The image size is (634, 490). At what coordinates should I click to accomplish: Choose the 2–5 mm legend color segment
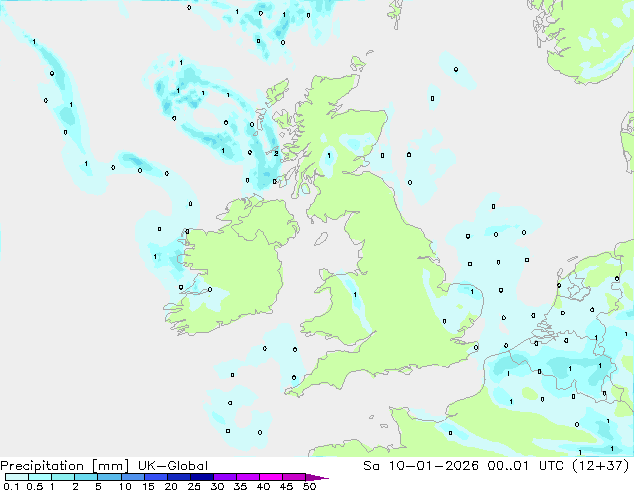tap(86, 477)
